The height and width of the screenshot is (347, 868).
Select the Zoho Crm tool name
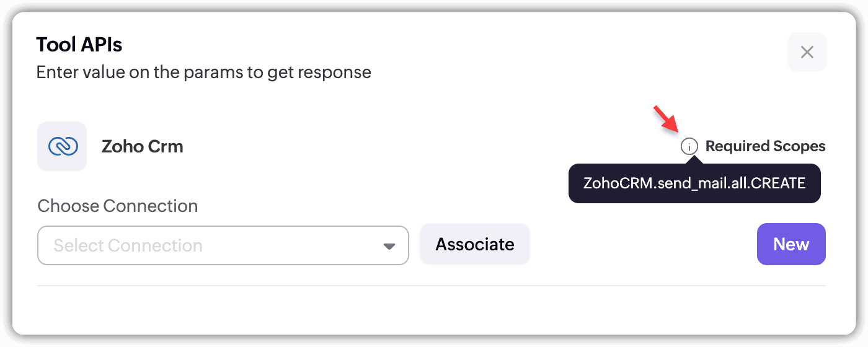142,147
